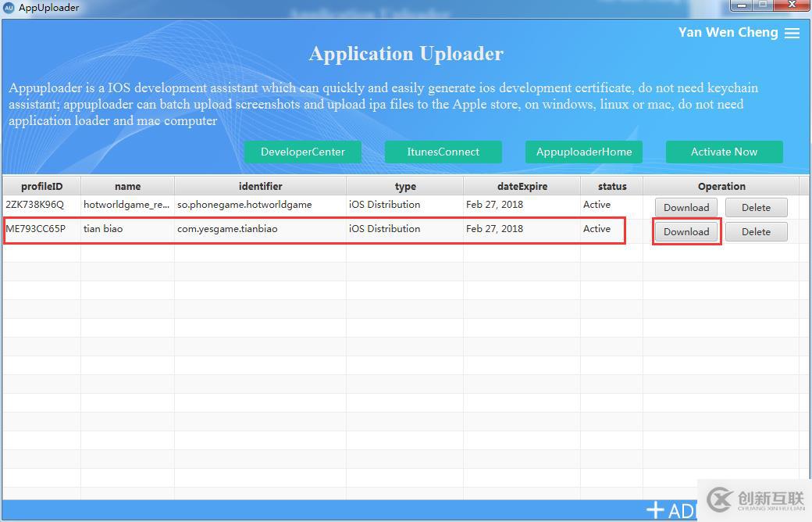Close the AppUploader window
This screenshot has width=812, height=522.
point(792,5)
